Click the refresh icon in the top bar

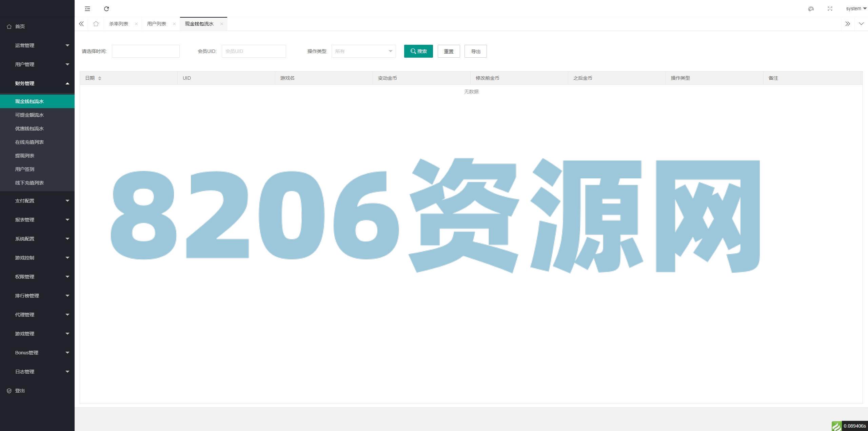(106, 9)
